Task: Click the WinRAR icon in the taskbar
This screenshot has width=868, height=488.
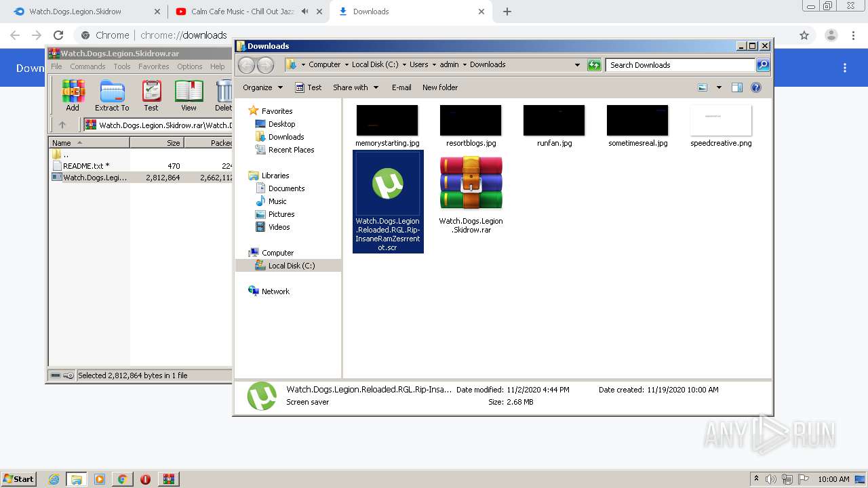Action: (x=168, y=479)
